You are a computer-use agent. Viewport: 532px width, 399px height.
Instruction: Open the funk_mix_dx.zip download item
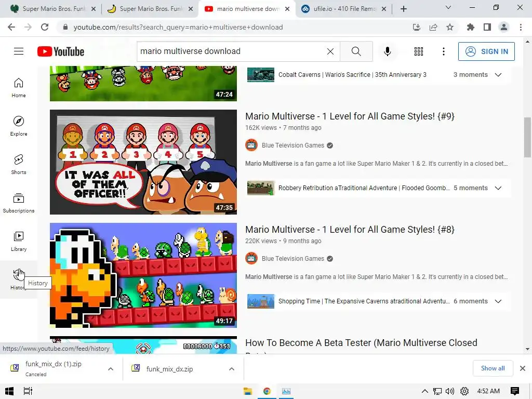[170, 369]
